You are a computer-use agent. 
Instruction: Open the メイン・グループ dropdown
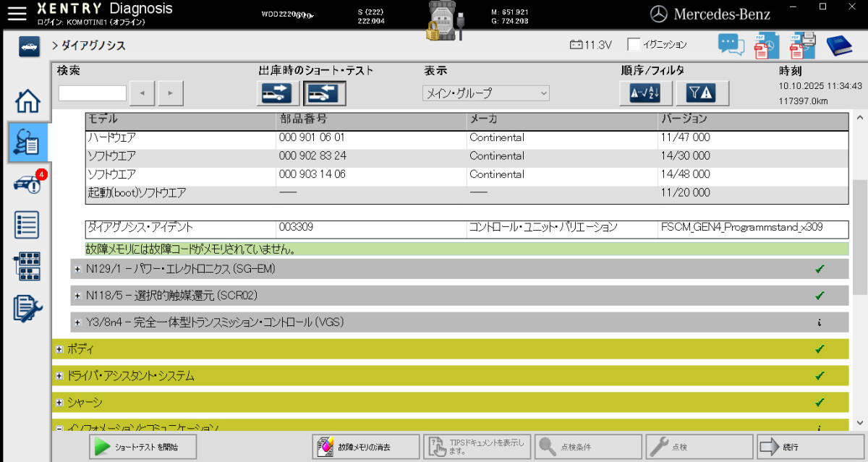486,93
